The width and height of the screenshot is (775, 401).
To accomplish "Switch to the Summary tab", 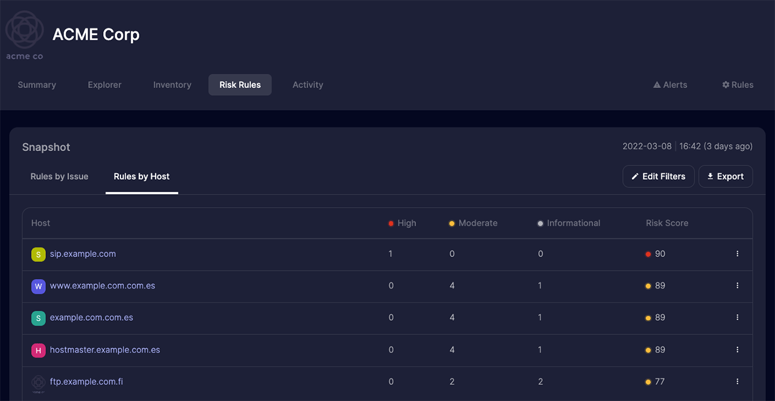I will coord(37,85).
